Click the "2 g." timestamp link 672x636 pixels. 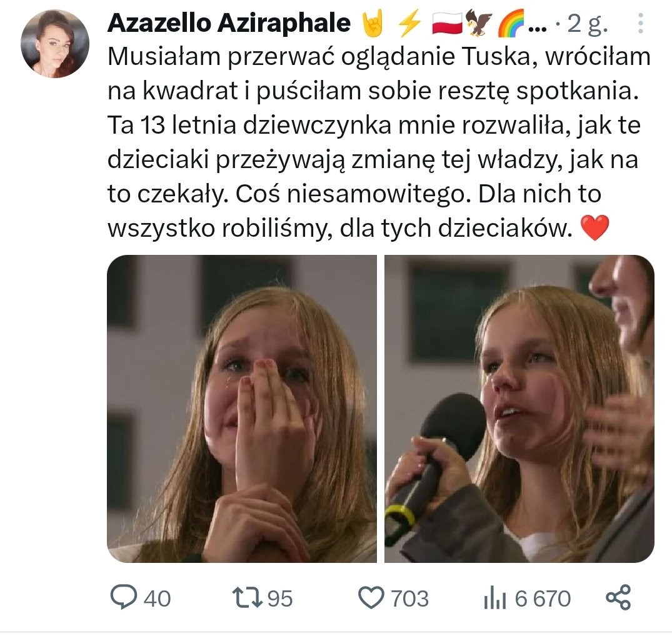588,24
